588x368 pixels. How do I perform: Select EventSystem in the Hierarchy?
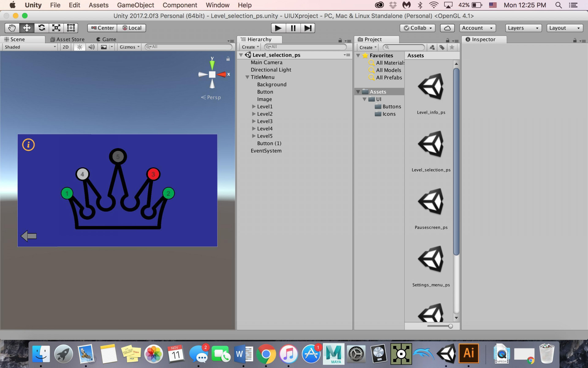[266, 151]
